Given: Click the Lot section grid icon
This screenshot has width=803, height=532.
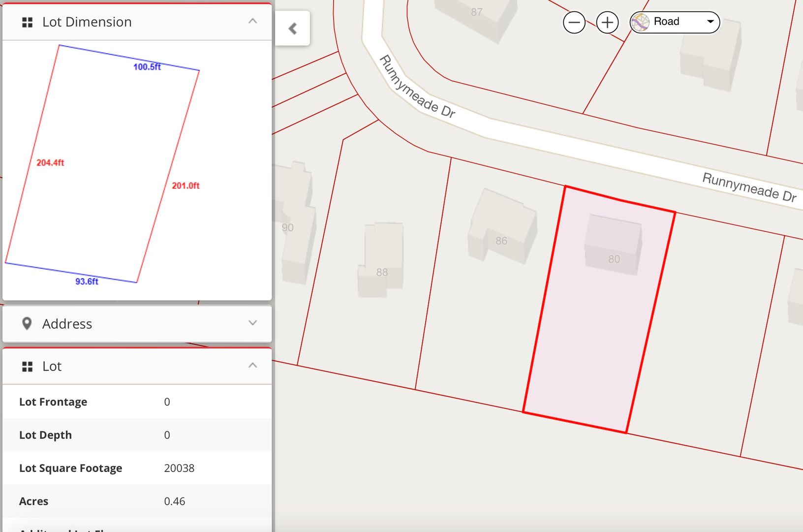Looking at the screenshot, I should point(28,366).
